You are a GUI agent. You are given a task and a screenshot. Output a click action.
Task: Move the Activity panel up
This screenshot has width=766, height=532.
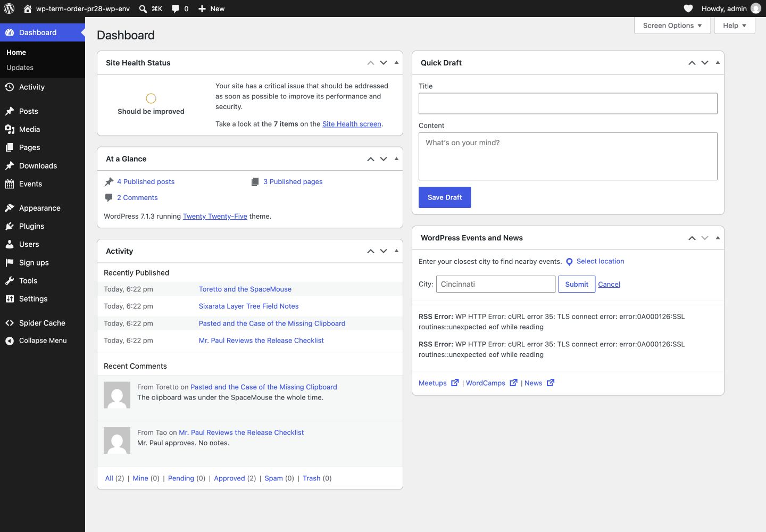click(x=371, y=251)
